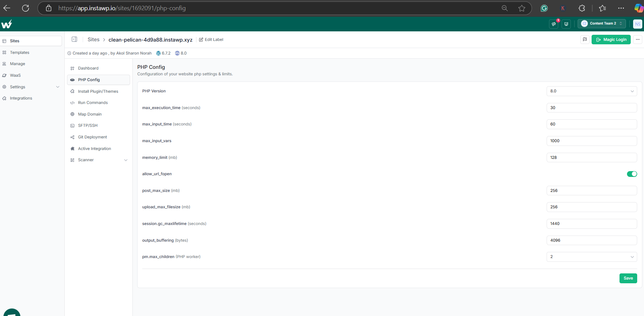Screen dimensions: 644x316
Task: Click the output_buffering input field
Action: coord(592,240)
